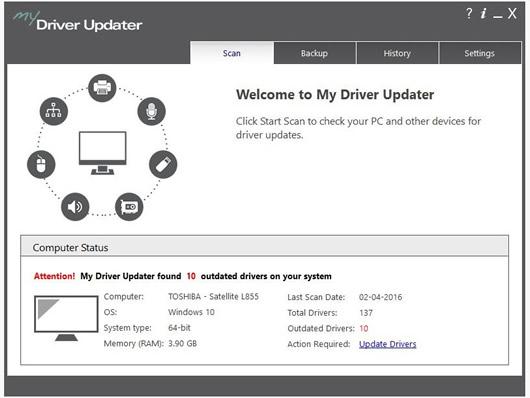Click the Last Scan Date: label
This screenshot has width=530, height=398.
click(x=316, y=297)
